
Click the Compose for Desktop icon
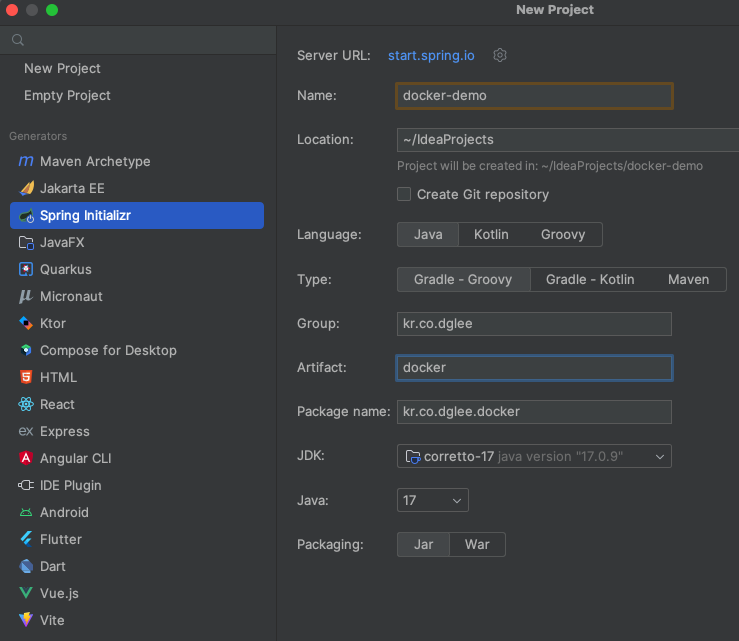coord(26,350)
